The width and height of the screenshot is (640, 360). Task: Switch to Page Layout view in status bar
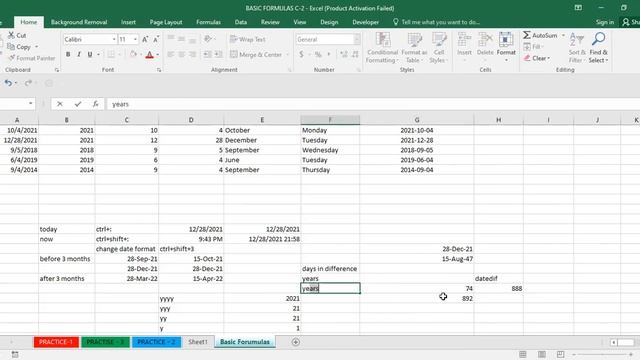542,354
